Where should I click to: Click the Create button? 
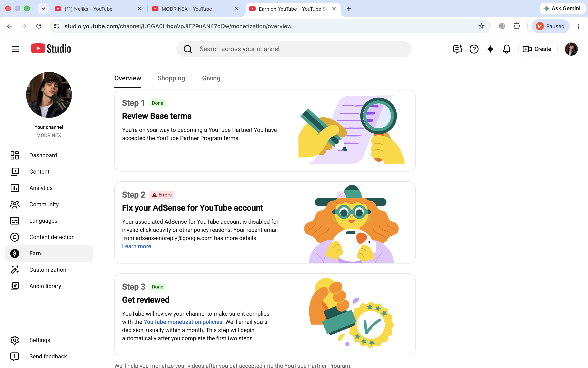click(537, 49)
